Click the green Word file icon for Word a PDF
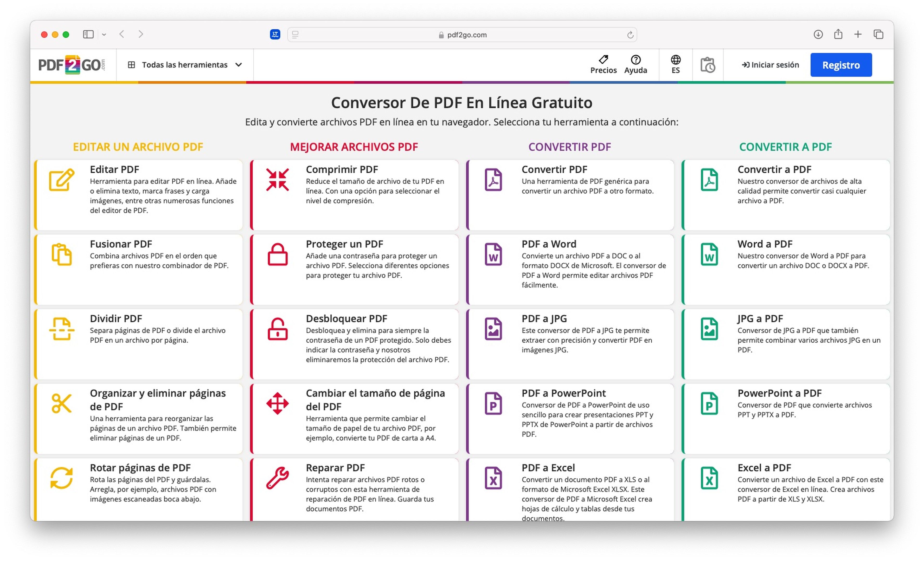This screenshot has height=561, width=924. (710, 254)
